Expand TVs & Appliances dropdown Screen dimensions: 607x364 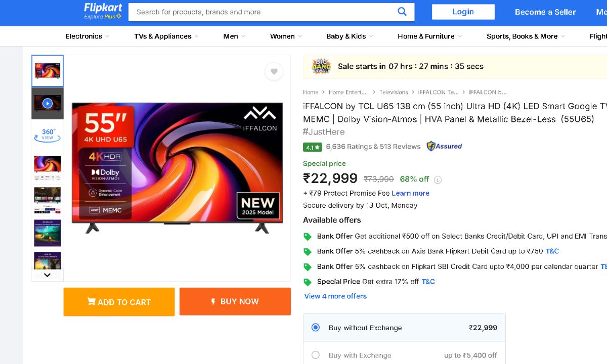[x=166, y=36]
